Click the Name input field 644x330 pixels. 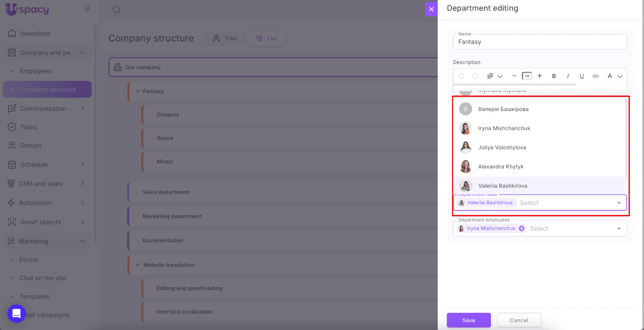point(540,42)
